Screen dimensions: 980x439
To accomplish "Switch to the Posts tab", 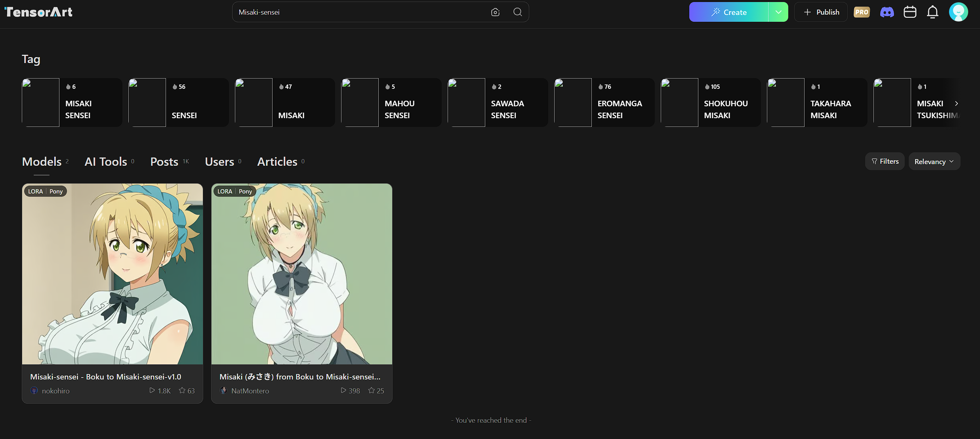I will pos(170,161).
